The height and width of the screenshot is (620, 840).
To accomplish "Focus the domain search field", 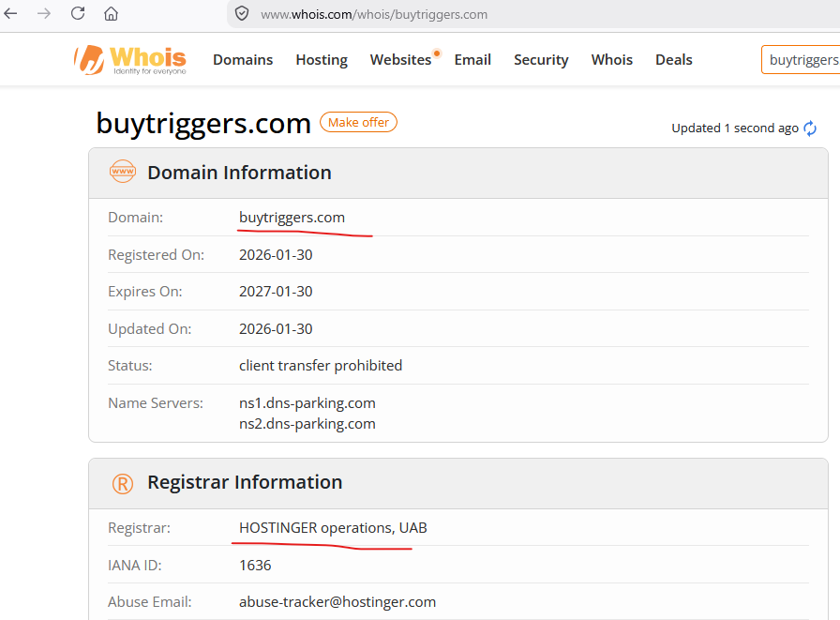I will (x=801, y=59).
